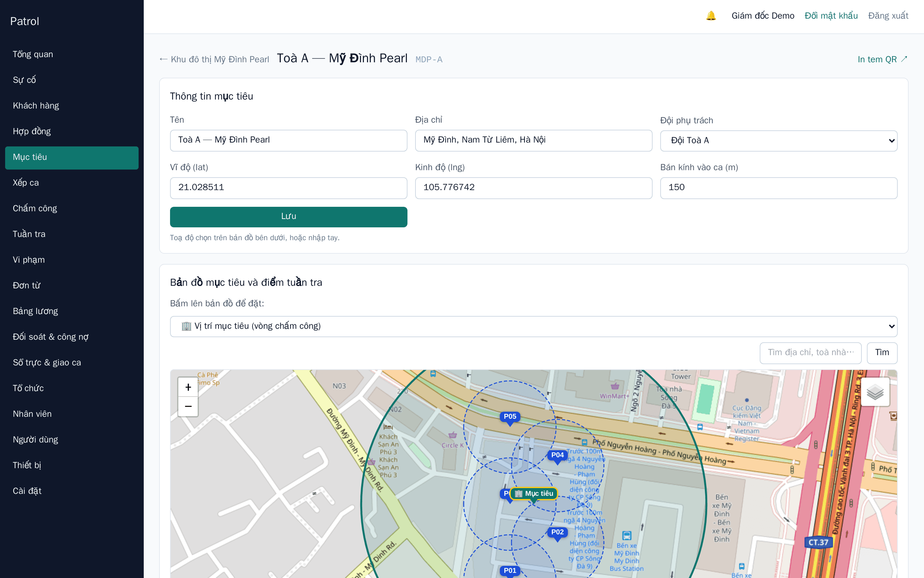Open Chấm công page
The width and height of the screenshot is (924, 578).
point(72,208)
